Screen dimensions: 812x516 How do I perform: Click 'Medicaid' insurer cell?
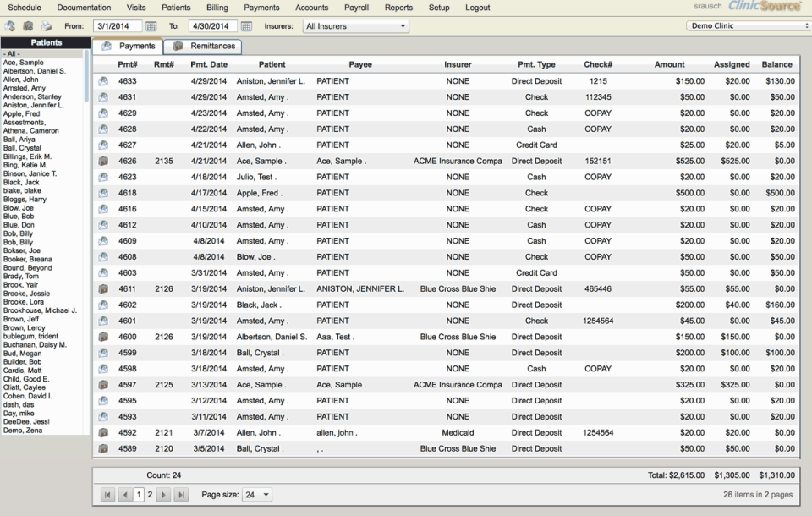458,432
